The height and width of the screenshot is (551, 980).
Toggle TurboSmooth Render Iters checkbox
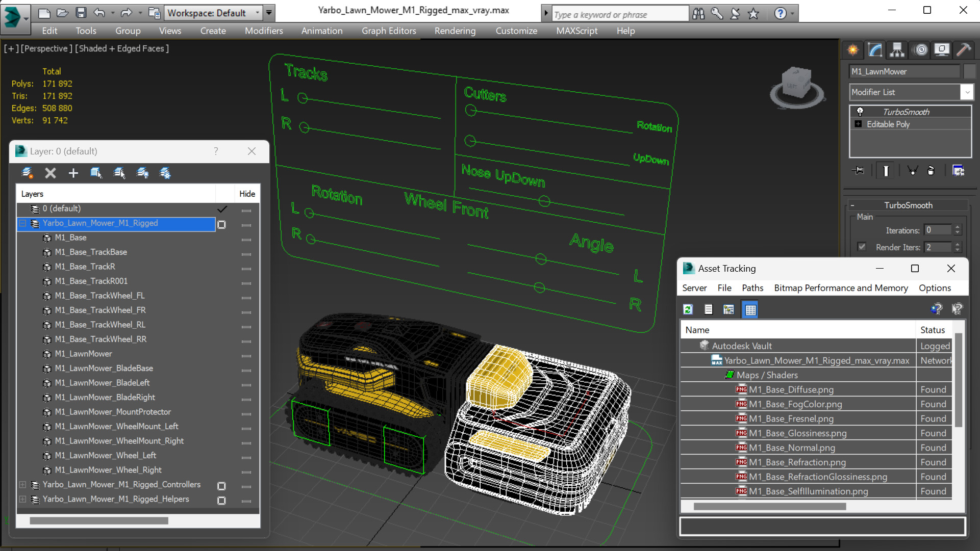[862, 247]
